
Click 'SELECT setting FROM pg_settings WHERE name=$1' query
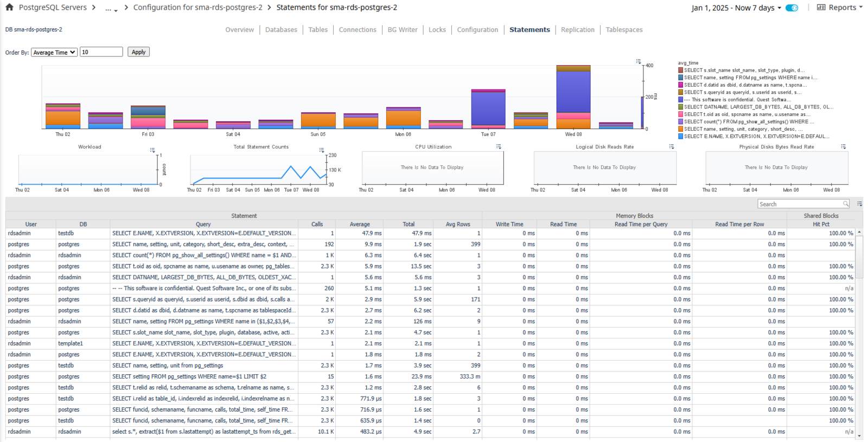203,376
